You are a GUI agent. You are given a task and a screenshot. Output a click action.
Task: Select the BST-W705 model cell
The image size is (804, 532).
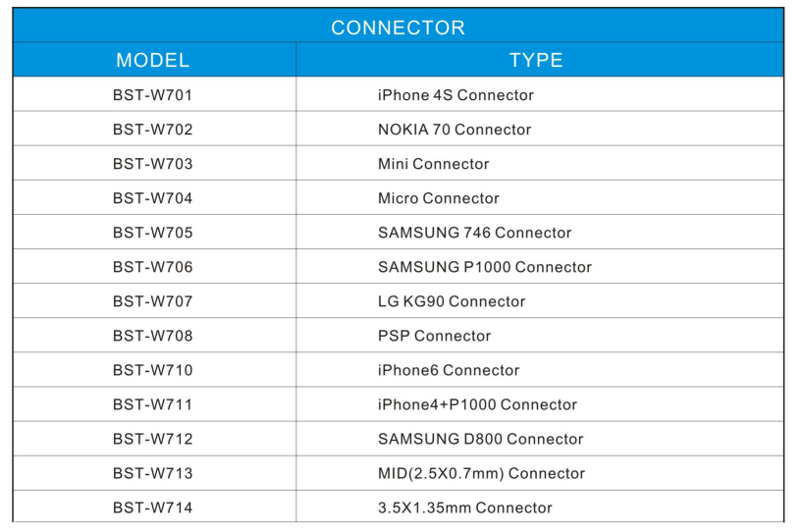(x=153, y=233)
